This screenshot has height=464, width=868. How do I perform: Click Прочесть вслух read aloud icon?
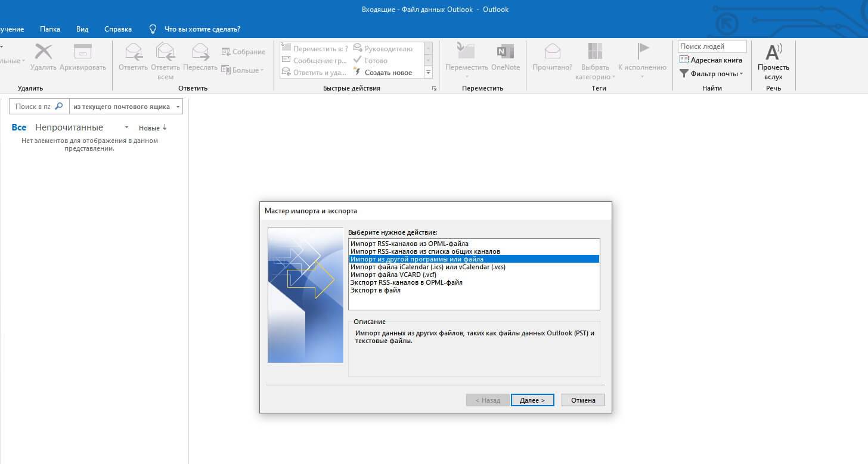coord(773,52)
